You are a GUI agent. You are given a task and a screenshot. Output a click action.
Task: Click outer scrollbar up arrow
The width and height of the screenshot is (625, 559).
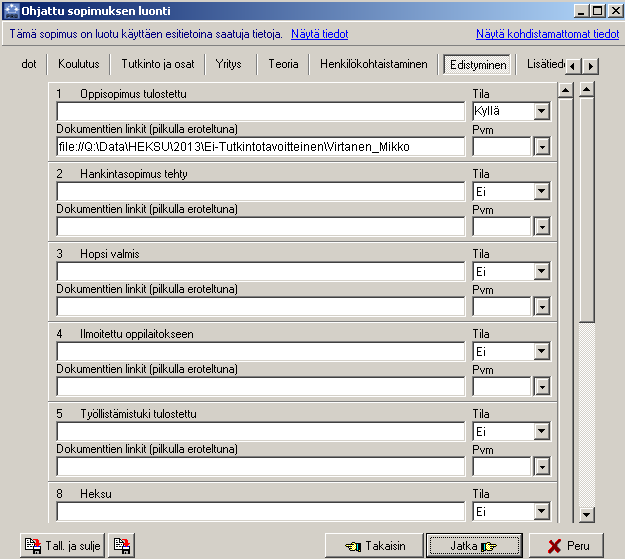coord(587,89)
